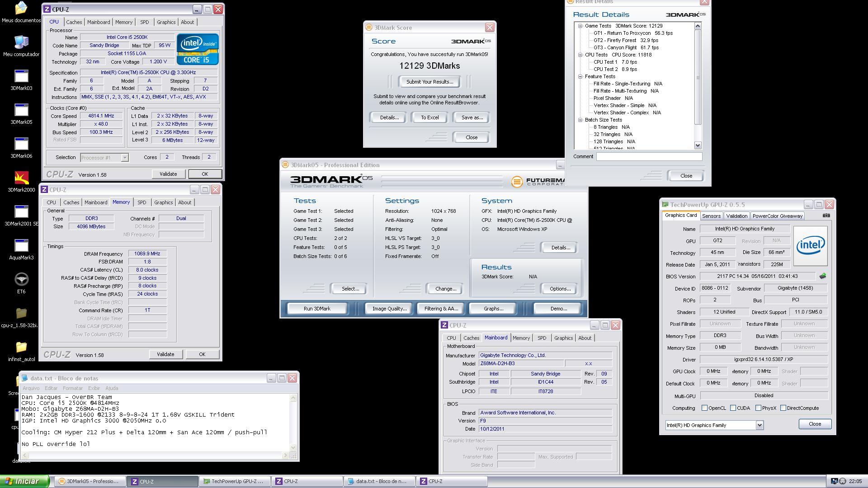Viewport: 868px width, 488px height.
Task: Collapse the CPU Tests tree node
Action: click(580, 55)
